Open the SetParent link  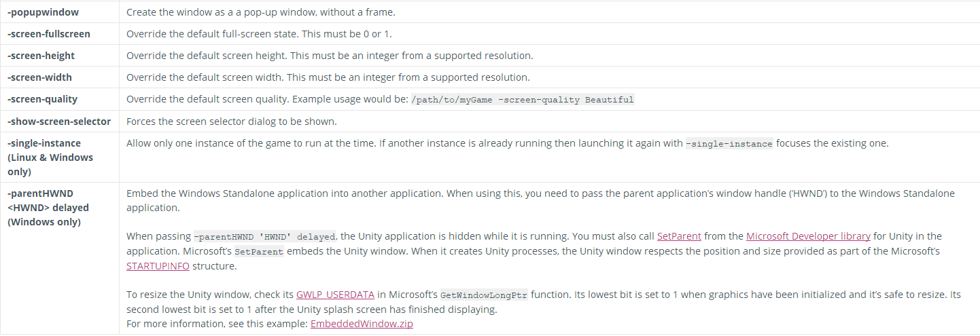pos(679,236)
